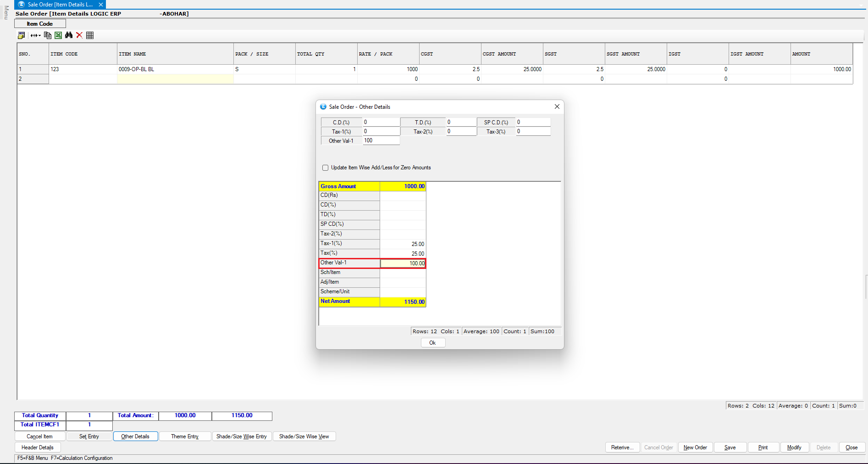Click the Excel export icon in toolbar
Viewport: 868px width, 464px height.
(x=58, y=35)
